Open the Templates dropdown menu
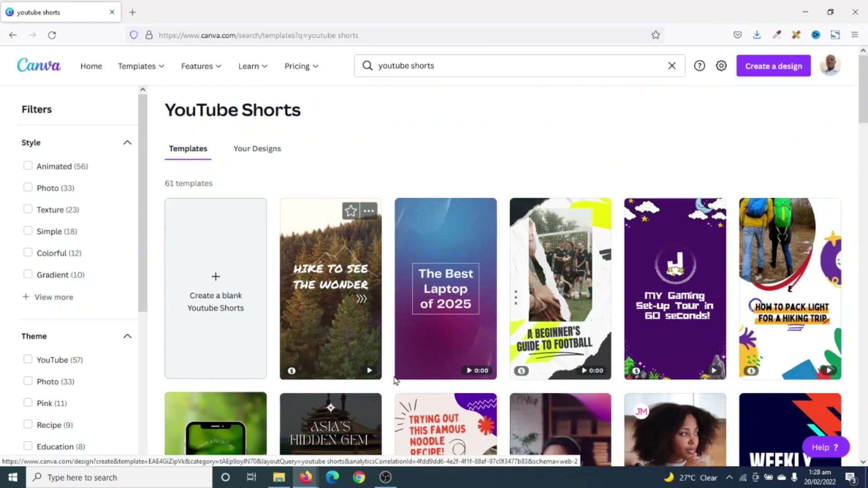The height and width of the screenshot is (488, 868). click(x=141, y=66)
